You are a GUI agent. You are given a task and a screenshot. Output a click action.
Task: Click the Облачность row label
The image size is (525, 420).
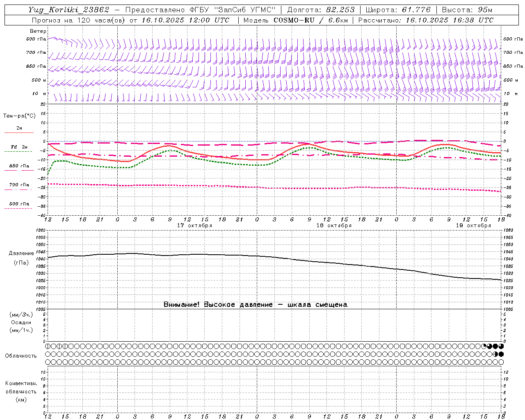(21, 356)
